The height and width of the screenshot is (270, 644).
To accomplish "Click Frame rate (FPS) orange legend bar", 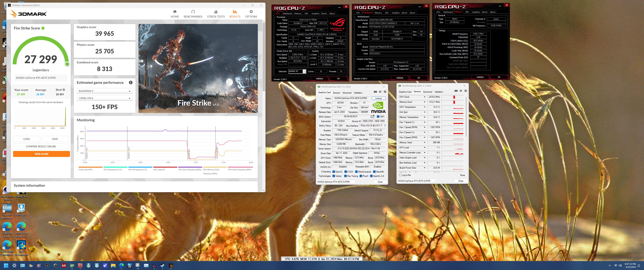I will 90,167.
